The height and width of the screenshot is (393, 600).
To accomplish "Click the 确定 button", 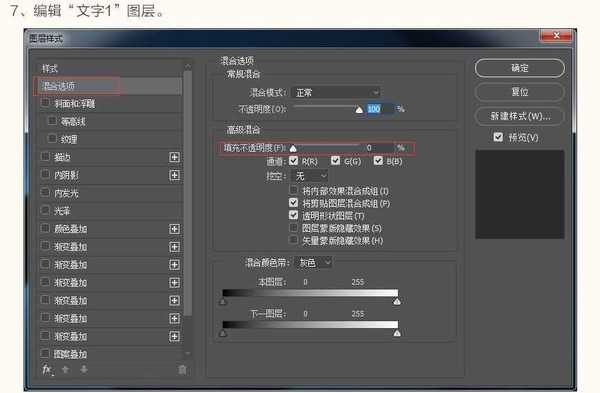I will (520, 68).
